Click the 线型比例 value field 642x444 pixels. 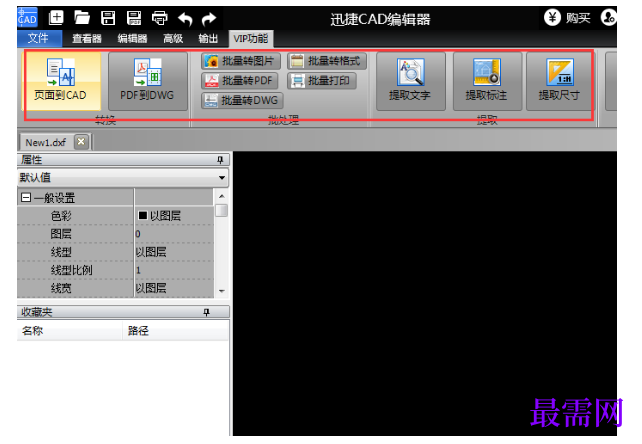[x=174, y=270]
